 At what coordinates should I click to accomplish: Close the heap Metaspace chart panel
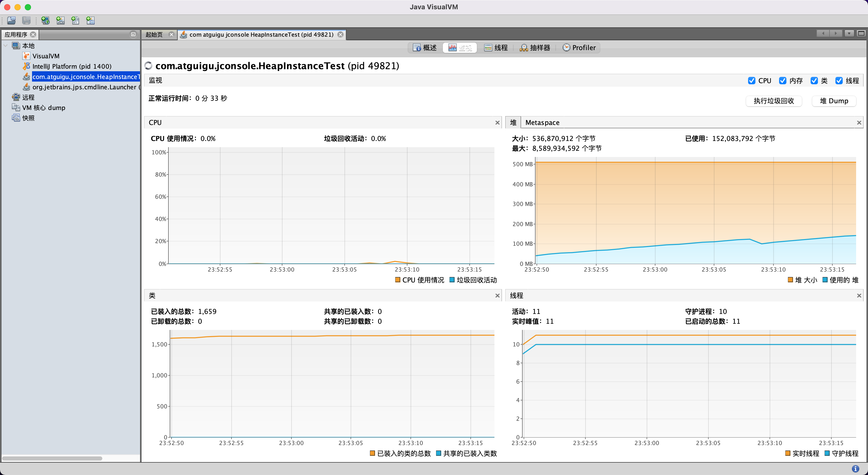[x=859, y=123]
